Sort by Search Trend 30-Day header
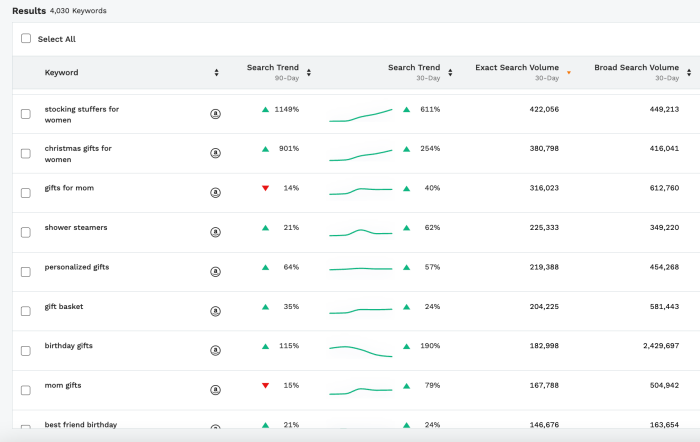Image resolution: width=700 pixels, height=442 pixels. click(x=450, y=73)
